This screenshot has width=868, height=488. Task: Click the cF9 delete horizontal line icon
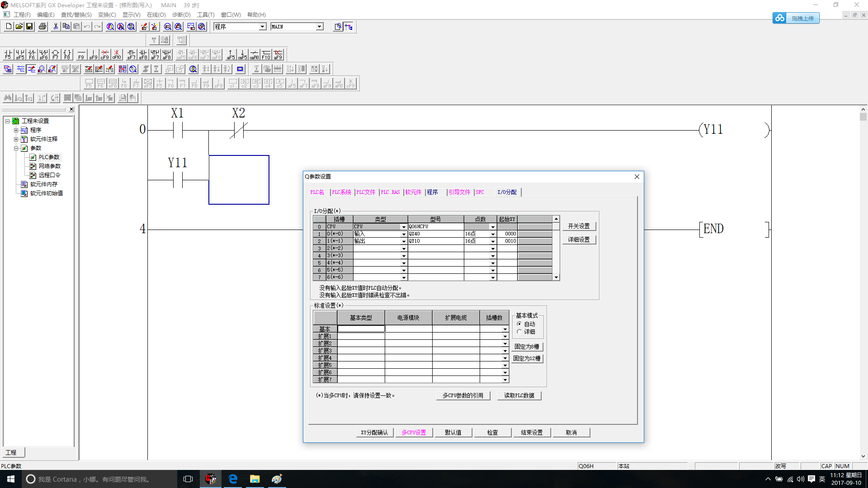point(105,55)
